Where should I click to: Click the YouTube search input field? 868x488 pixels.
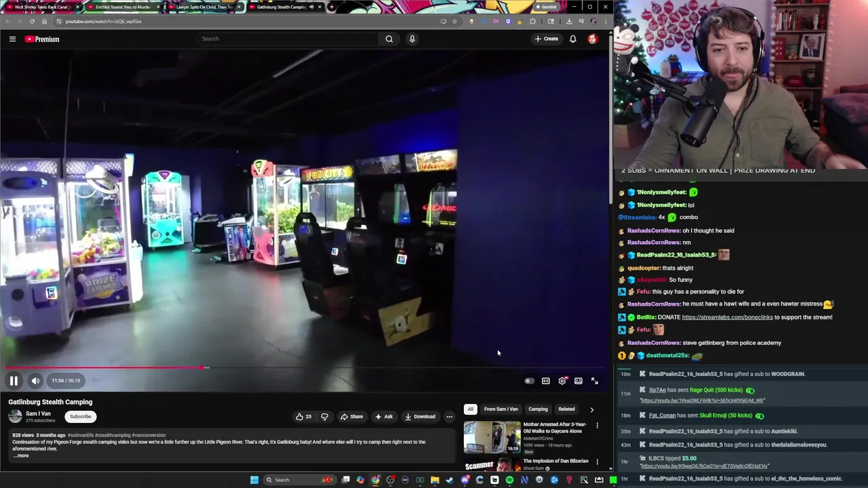coord(288,39)
